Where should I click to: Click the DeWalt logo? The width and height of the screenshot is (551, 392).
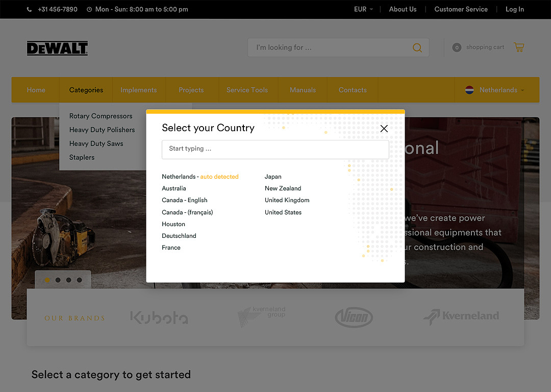(x=57, y=48)
